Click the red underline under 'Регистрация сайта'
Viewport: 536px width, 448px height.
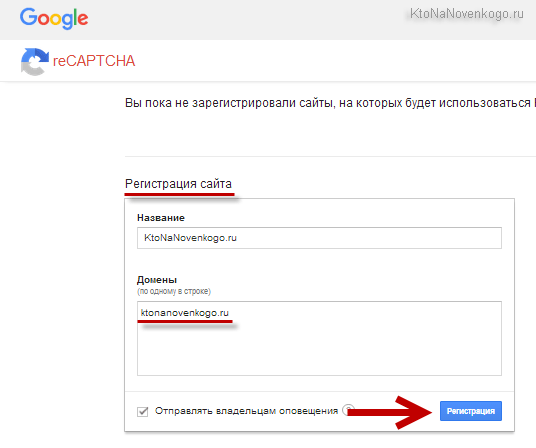[x=179, y=194]
